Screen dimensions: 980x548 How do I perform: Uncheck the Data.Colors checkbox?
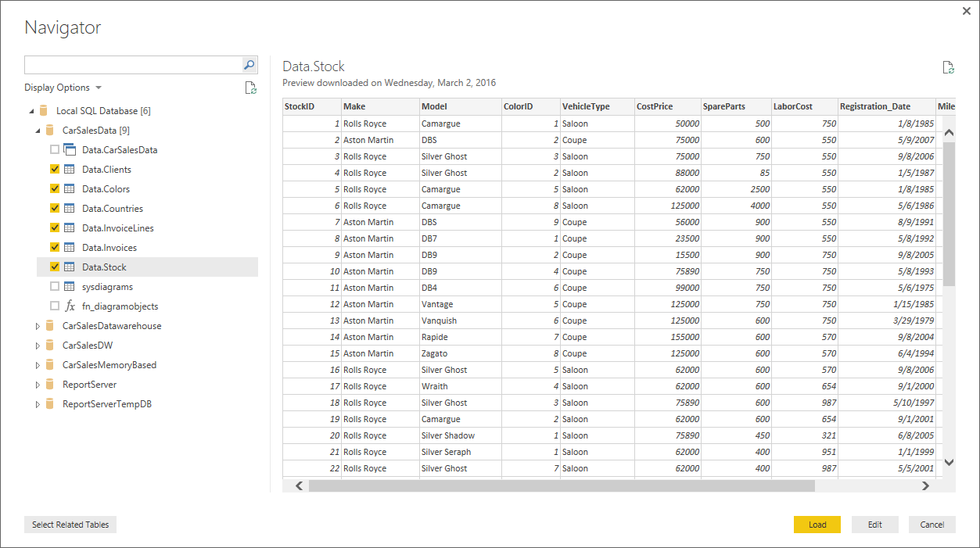[55, 189]
